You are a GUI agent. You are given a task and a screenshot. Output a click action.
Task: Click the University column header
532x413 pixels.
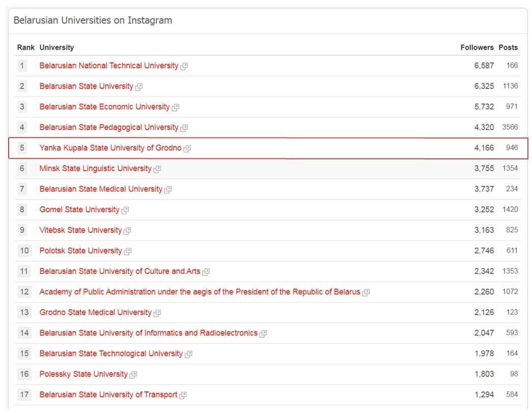tap(57, 47)
